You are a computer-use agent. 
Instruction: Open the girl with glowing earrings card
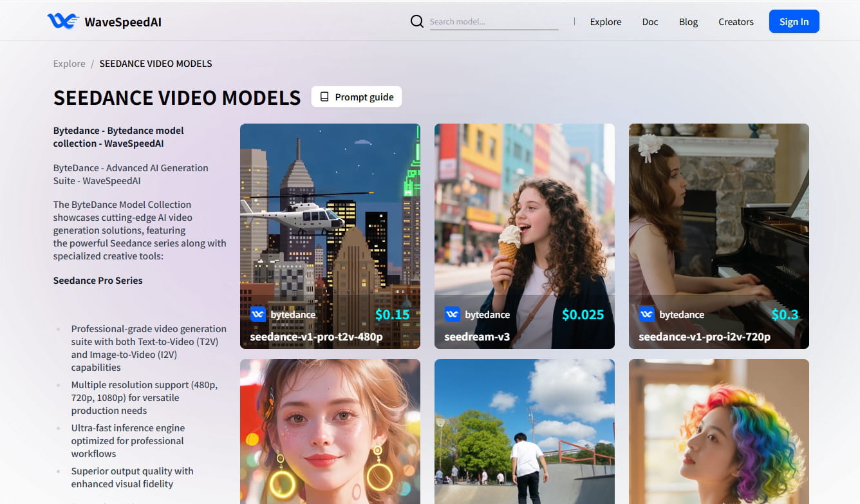coord(330,431)
